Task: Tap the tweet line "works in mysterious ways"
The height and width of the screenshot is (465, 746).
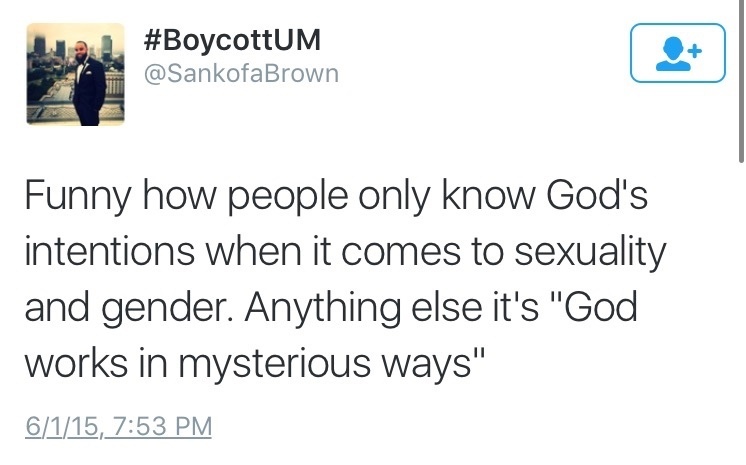Action: pyautogui.click(x=255, y=364)
